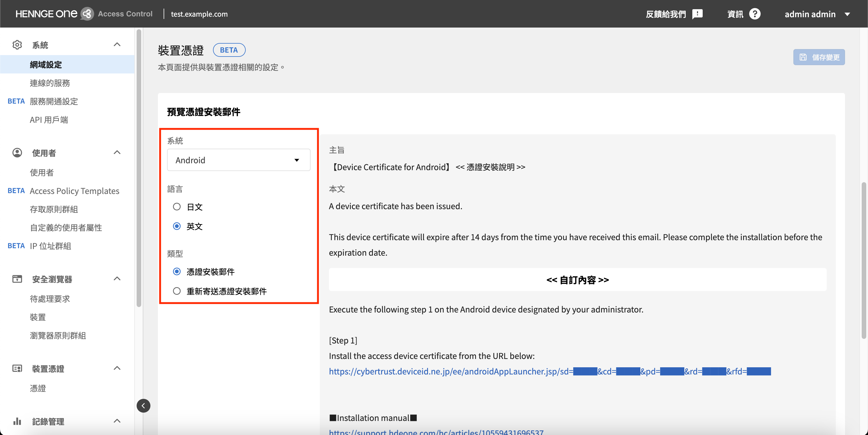Viewport: 868px width, 435px height.
Task: Click the BETA badge next to 裝置憑證 title
Action: tap(229, 50)
